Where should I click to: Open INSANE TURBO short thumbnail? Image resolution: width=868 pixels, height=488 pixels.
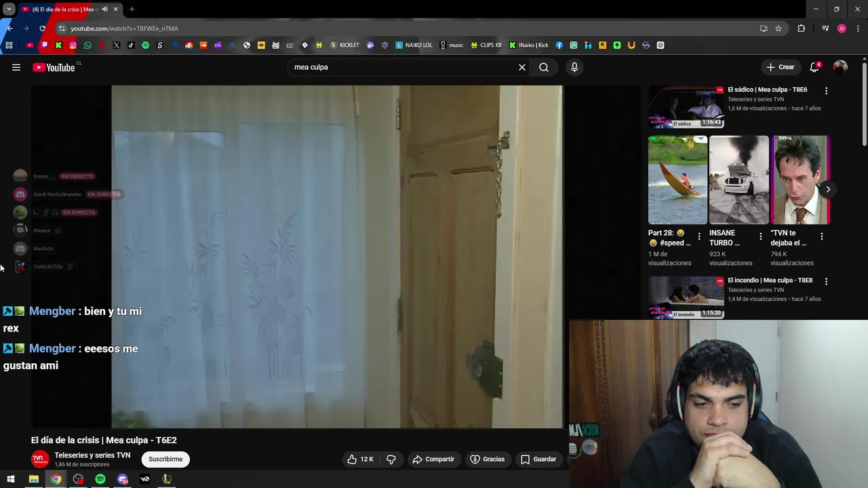click(738, 180)
